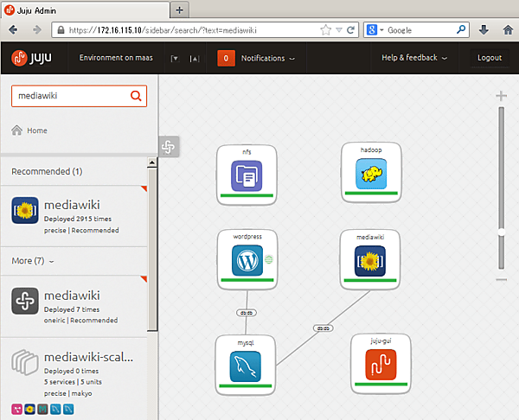This screenshot has height=420, width=519.
Task: Open the Help & feedback dropdown menu
Action: pos(414,58)
